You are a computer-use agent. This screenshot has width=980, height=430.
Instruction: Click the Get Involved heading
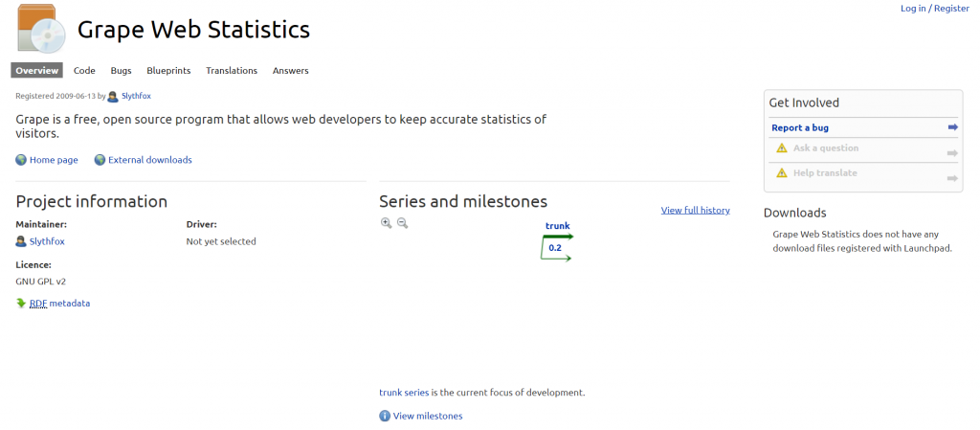click(x=804, y=103)
